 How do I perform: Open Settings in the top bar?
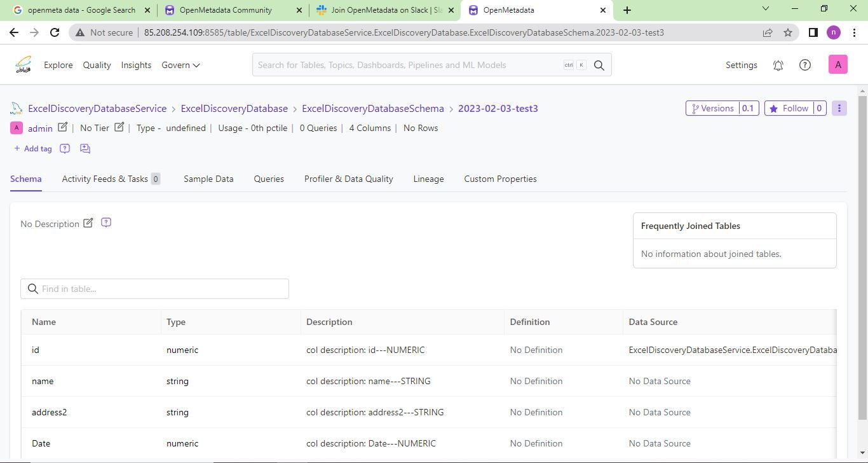click(741, 65)
